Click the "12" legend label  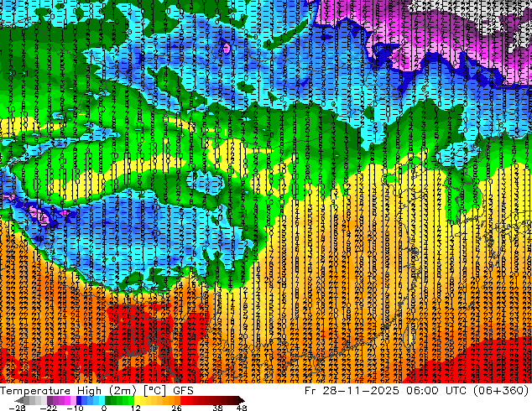click(136, 408)
